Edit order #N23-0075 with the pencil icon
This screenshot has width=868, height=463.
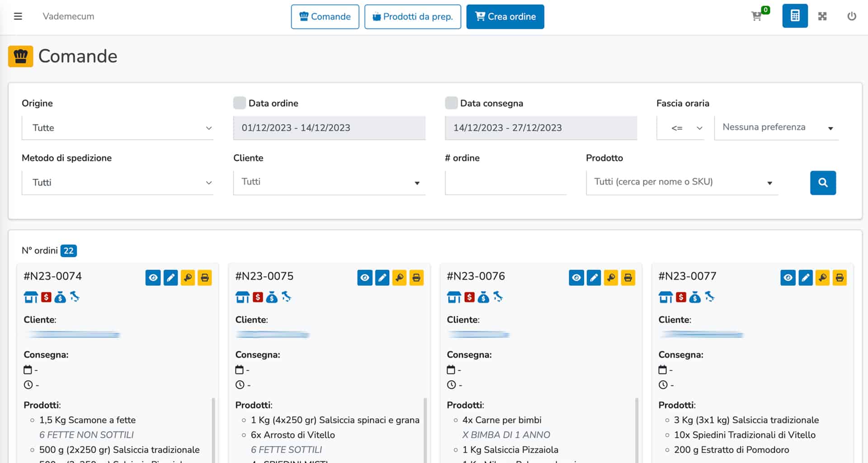pos(382,278)
